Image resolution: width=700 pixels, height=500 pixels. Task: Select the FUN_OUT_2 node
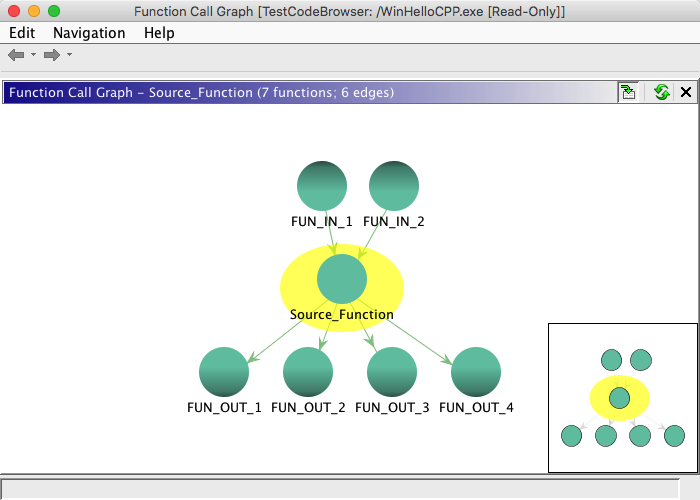(308, 372)
